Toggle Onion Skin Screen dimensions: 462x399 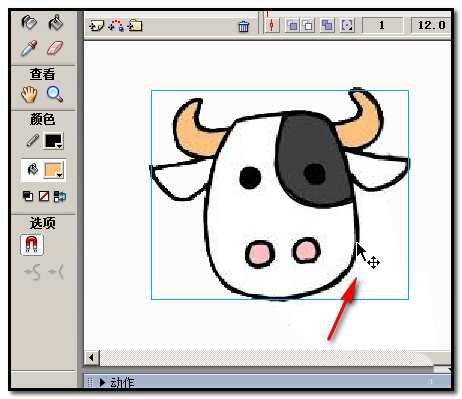click(292, 25)
